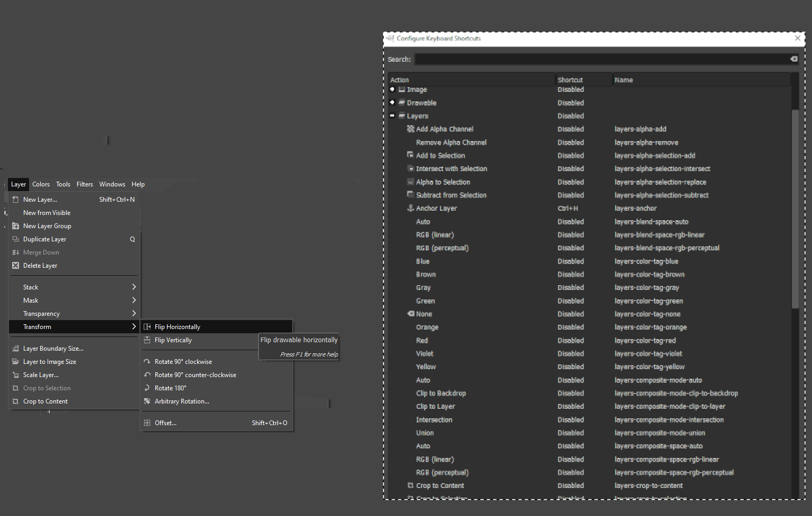Choose Flip Vertically from Transform submenu

173,340
